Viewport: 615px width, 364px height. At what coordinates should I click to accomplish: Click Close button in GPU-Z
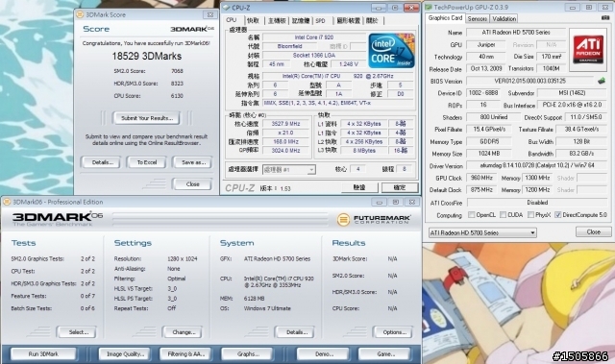click(593, 232)
